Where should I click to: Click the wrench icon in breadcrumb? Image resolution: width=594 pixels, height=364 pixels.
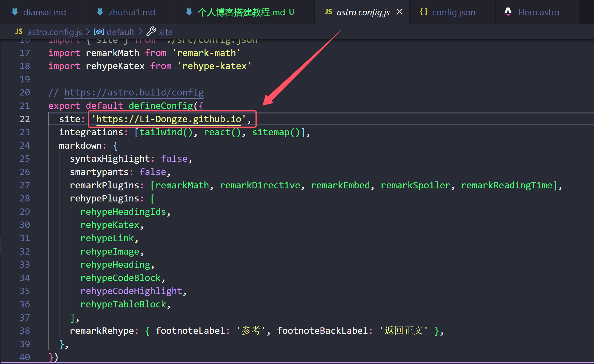tap(151, 31)
